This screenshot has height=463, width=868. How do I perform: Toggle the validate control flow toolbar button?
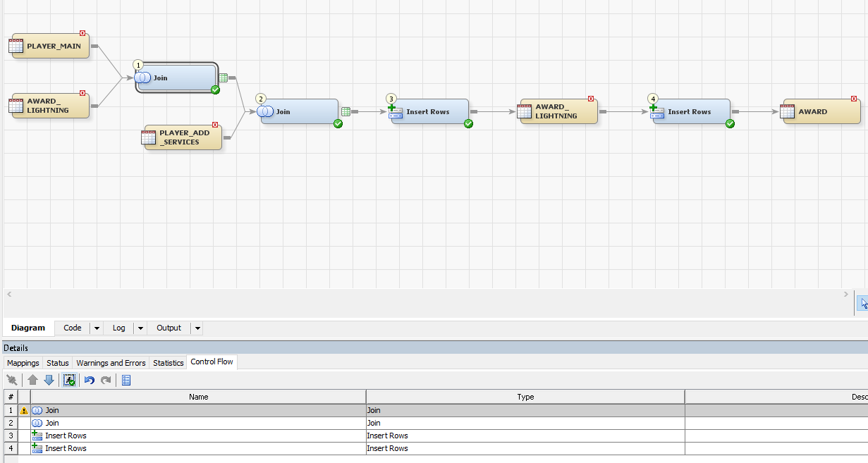click(x=69, y=380)
